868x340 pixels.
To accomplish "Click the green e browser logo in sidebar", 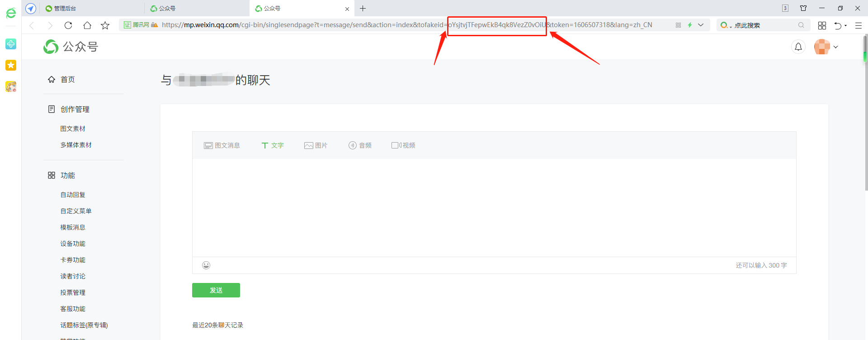I will point(11,13).
